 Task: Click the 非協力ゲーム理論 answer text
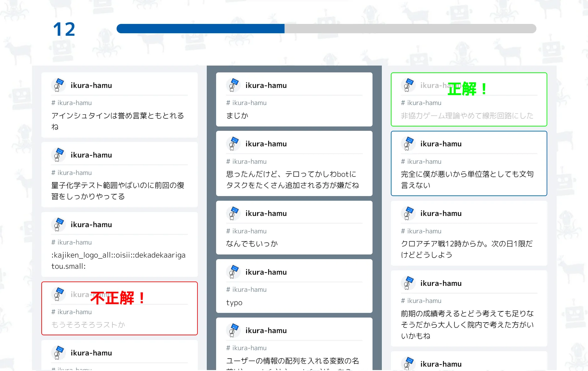[466, 116]
